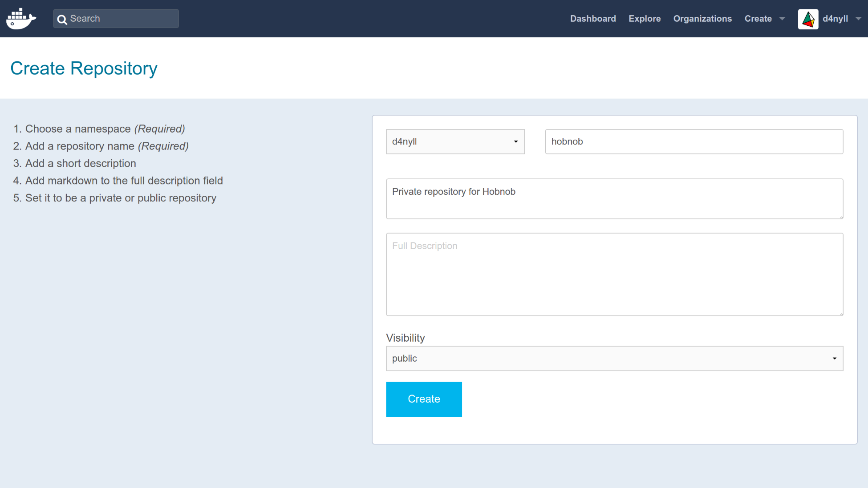Click the arrow next to username d4nyll
The height and width of the screenshot is (488, 868).
click(x=858, y=19)
